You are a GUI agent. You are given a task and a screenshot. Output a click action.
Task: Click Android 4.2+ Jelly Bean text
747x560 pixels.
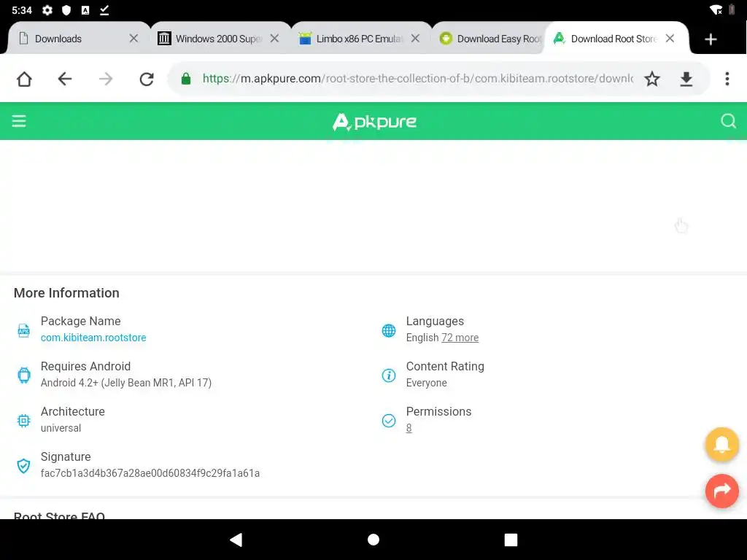[125, 383]
